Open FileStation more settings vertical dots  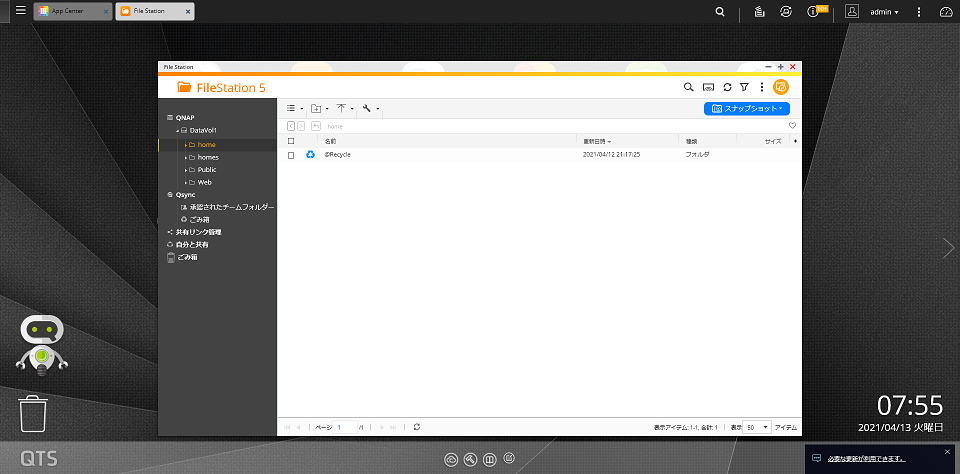[x=762, y=88]
